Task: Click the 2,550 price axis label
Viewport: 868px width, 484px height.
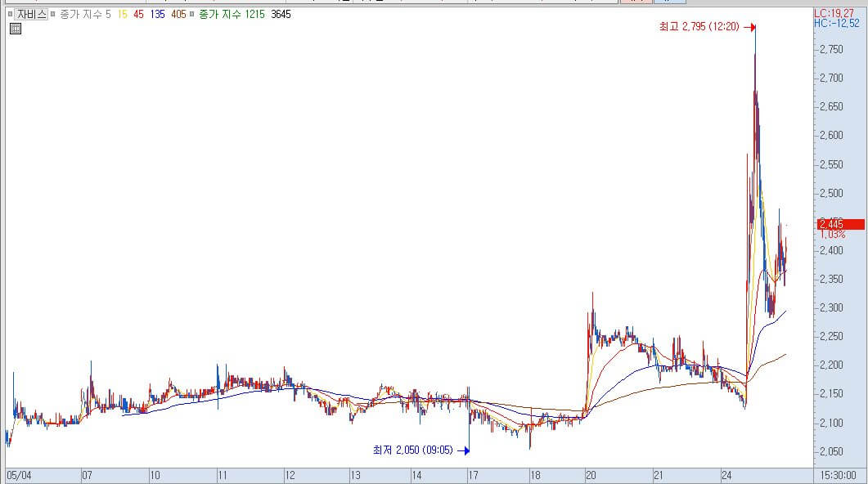Action: 831,164
